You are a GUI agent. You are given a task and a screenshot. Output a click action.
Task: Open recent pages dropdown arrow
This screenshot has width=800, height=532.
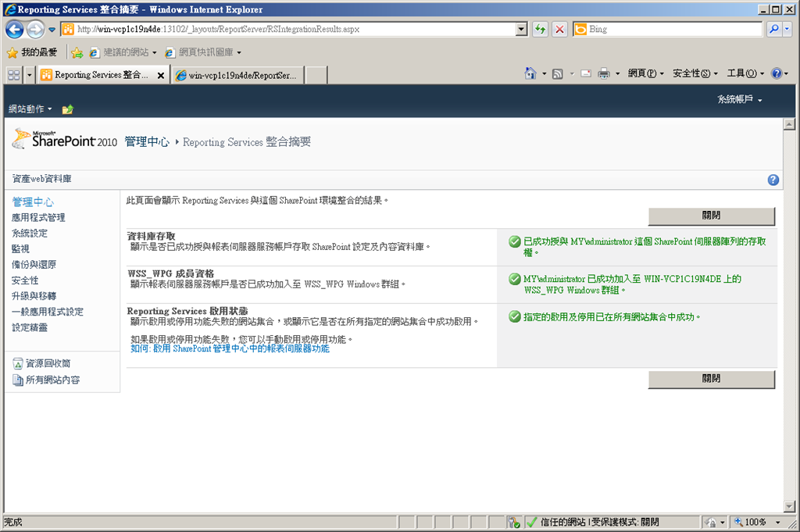click(52, 30)
